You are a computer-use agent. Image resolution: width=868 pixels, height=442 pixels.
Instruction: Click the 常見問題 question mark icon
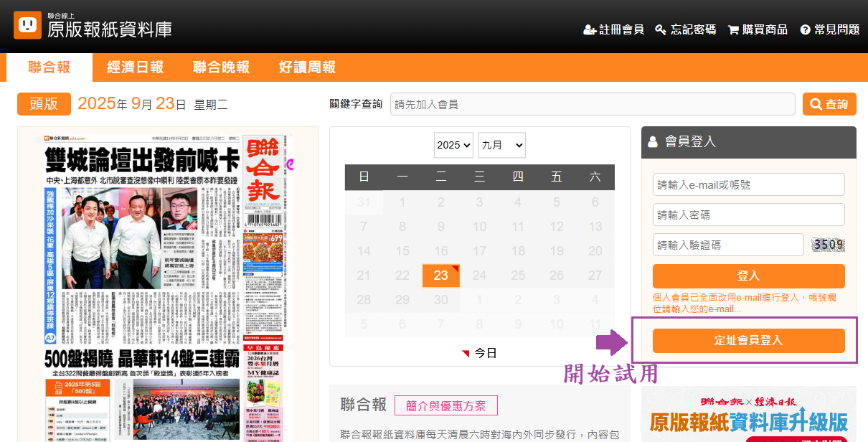(806, 30)
